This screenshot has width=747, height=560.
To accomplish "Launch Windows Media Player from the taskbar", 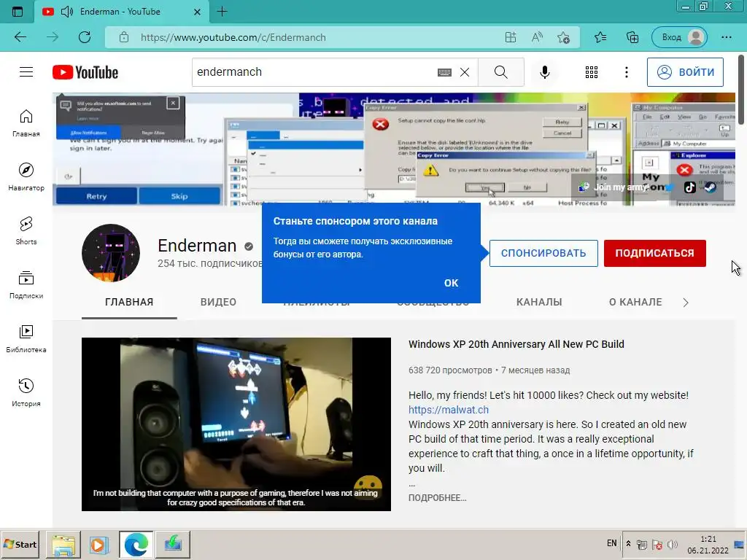I will pos(99,544).
